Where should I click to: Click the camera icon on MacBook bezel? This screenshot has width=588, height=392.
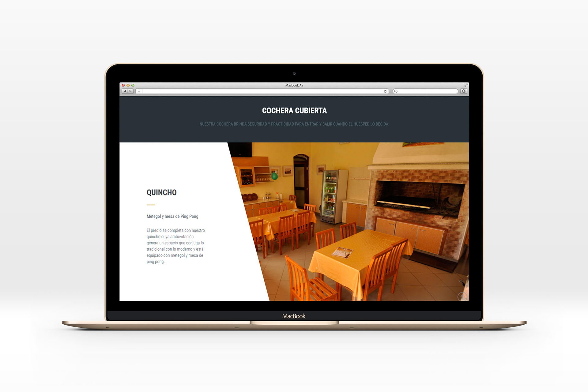(294, 73)
